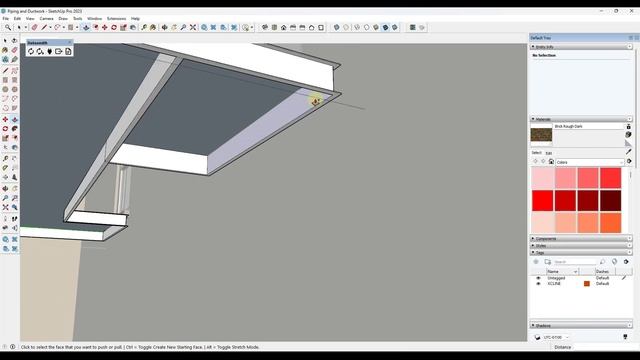Click the flame-shaped icon in floating toolbar
The image size is (640, 360).
click(x=49, y=51)
